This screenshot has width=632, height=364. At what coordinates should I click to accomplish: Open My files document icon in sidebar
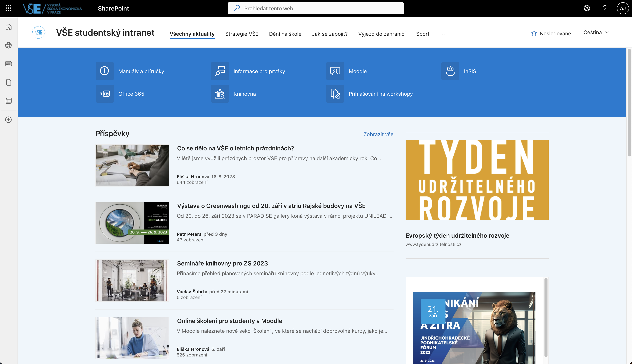(8, 82)
